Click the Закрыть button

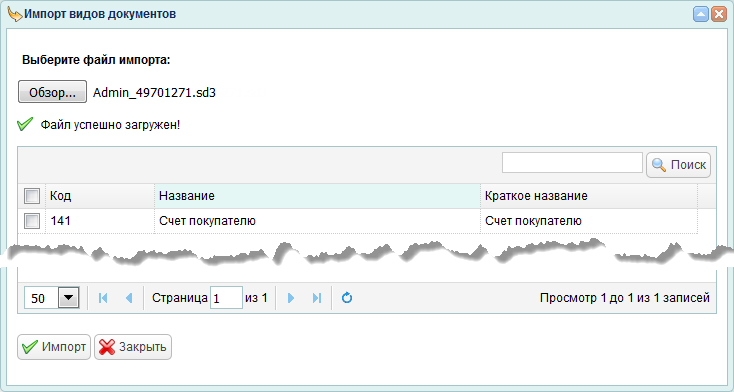click(x=133, y=347)
